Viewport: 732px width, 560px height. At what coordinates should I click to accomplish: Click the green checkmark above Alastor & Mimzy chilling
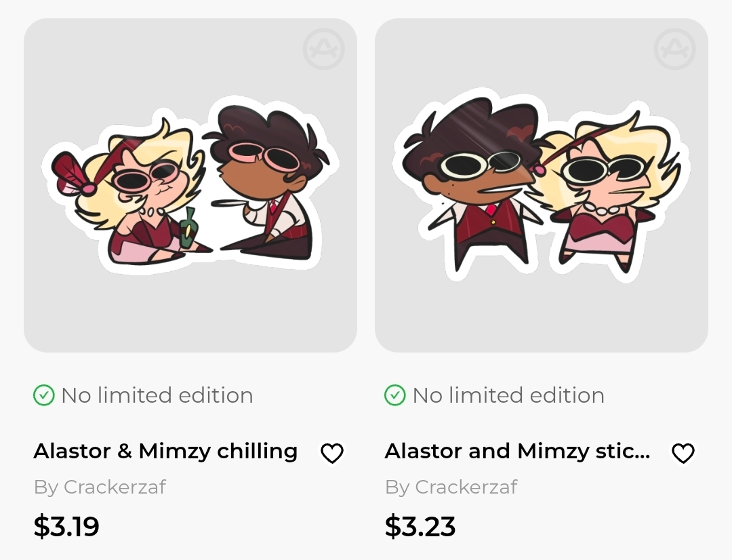pos(43,395)
